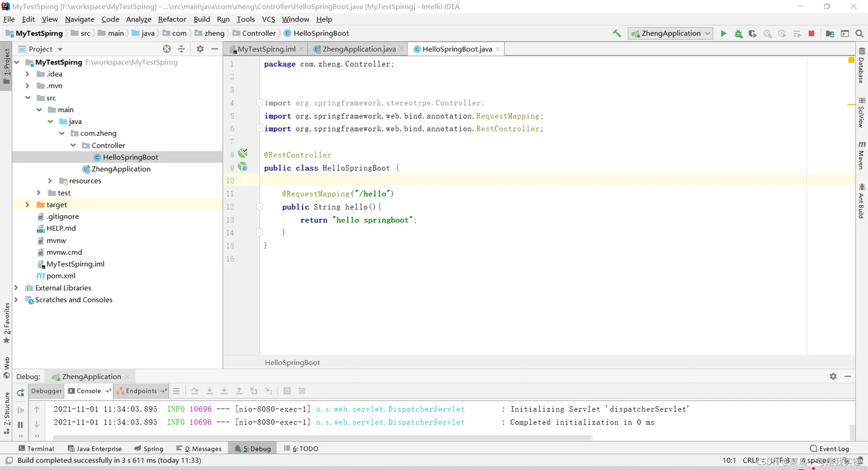The height and width of the screenshot is (470, 868).
Task: Open ZhengApplication run configuration dropdown
Action: (x=670, y=33)
